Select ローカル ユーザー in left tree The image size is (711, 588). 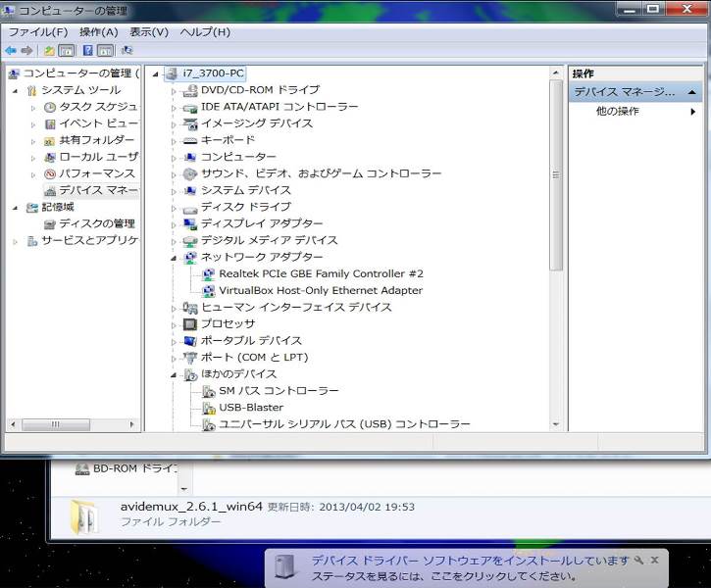(x=98, y=157)
